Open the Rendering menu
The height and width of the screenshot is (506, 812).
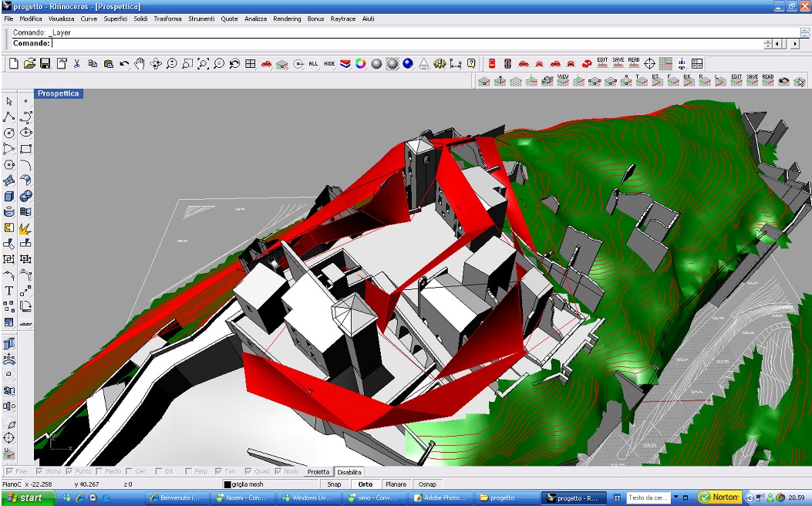pyautogui.click(x=287, y=19)
